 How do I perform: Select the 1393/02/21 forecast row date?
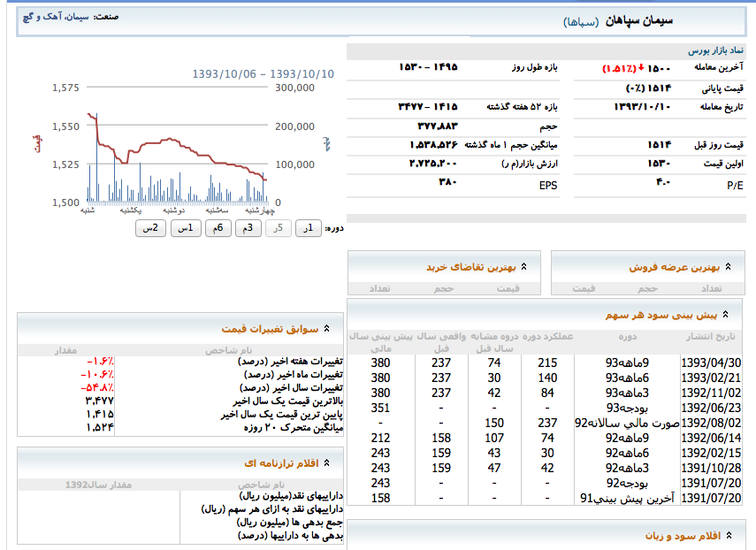[x=711, y=378]
